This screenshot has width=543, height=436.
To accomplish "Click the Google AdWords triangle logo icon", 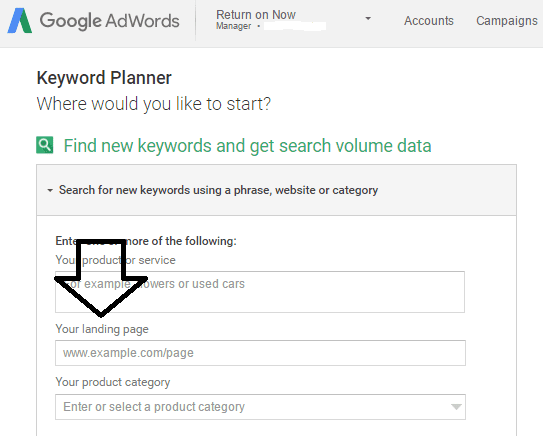I will pyautogui.click(x=20, y=21).
